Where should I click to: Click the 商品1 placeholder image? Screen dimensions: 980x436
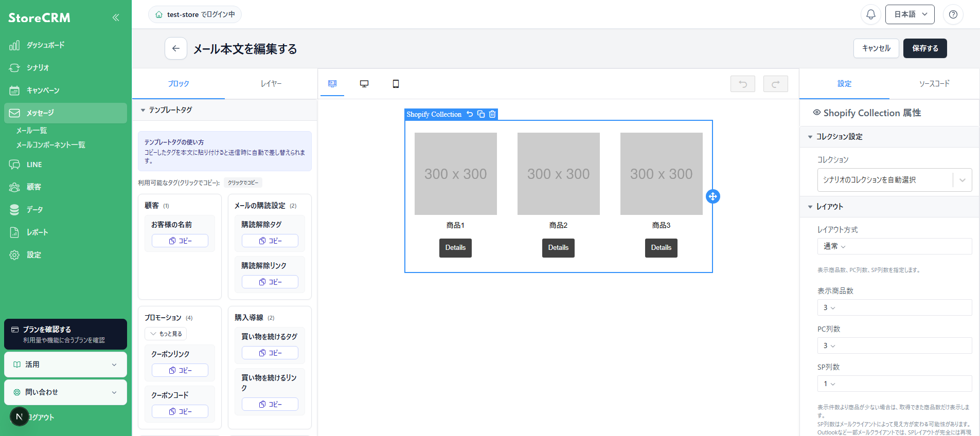(456, 174)
